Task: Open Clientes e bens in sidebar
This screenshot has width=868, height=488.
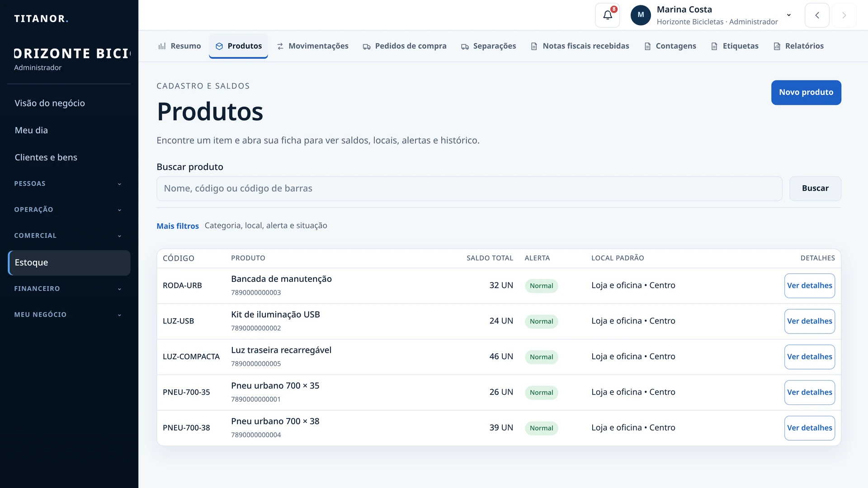Action: (x=69, y=157)
